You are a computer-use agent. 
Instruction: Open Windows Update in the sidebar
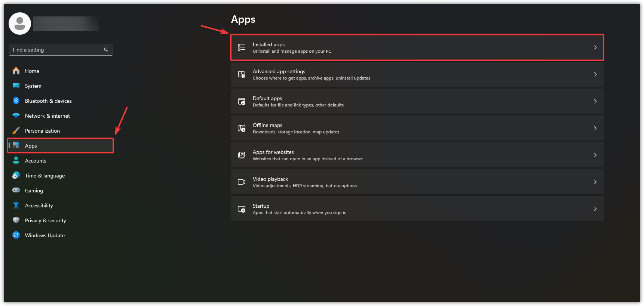click(45, 235)
